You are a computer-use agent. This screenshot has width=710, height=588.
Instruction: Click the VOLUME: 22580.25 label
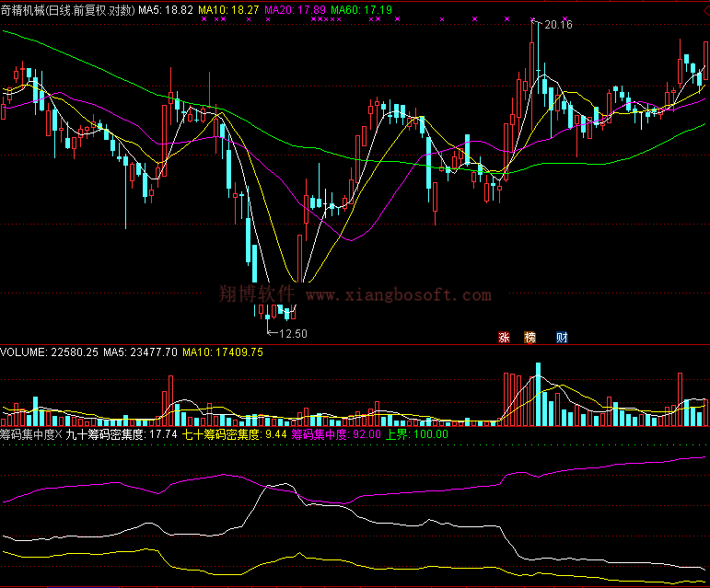pyautogui.click(x=50, y=352)
